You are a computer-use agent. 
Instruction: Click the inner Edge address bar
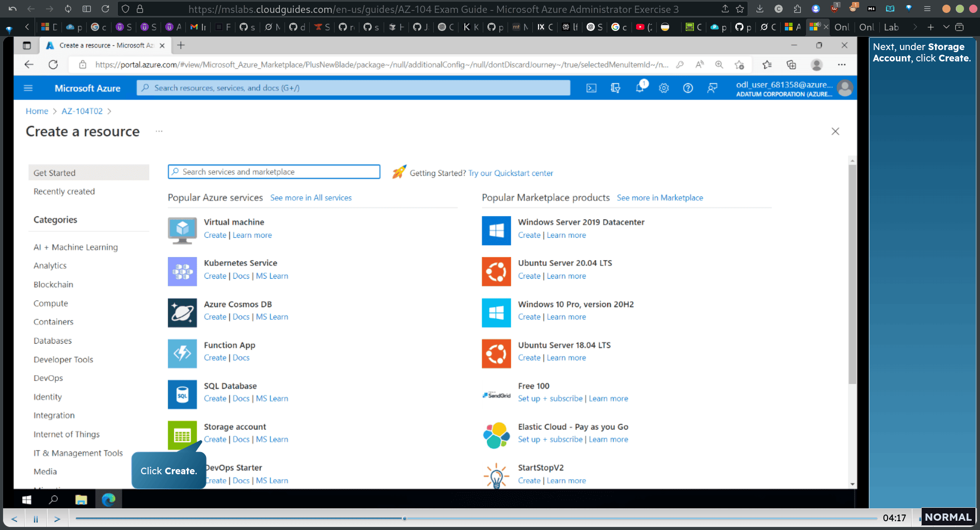(381, 65)
